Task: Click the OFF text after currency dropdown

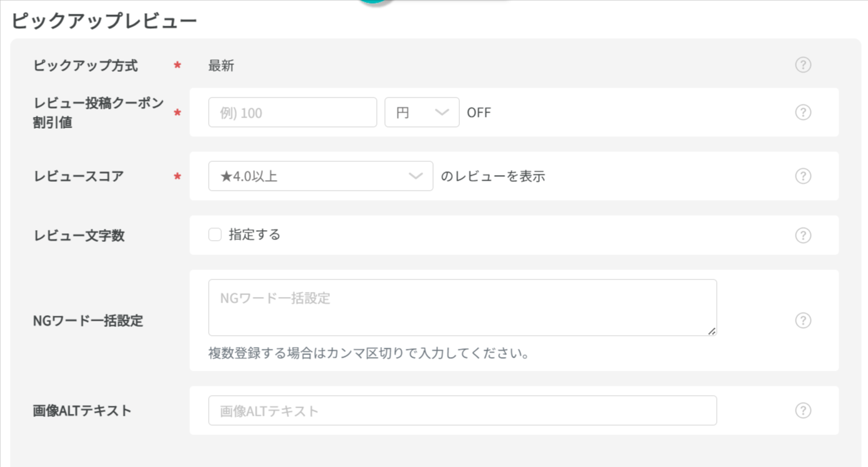Action: click(479, 113)
